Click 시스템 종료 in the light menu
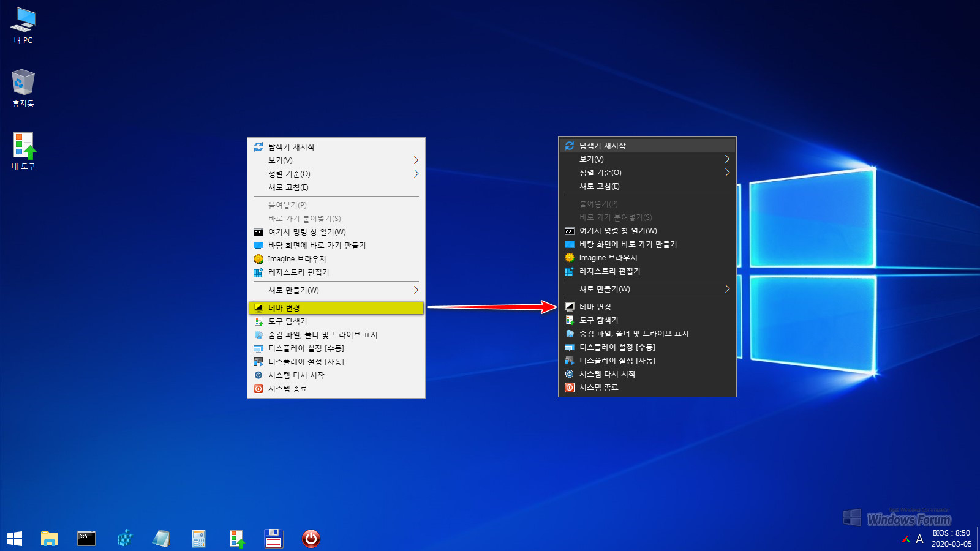 tap(336, 389)
